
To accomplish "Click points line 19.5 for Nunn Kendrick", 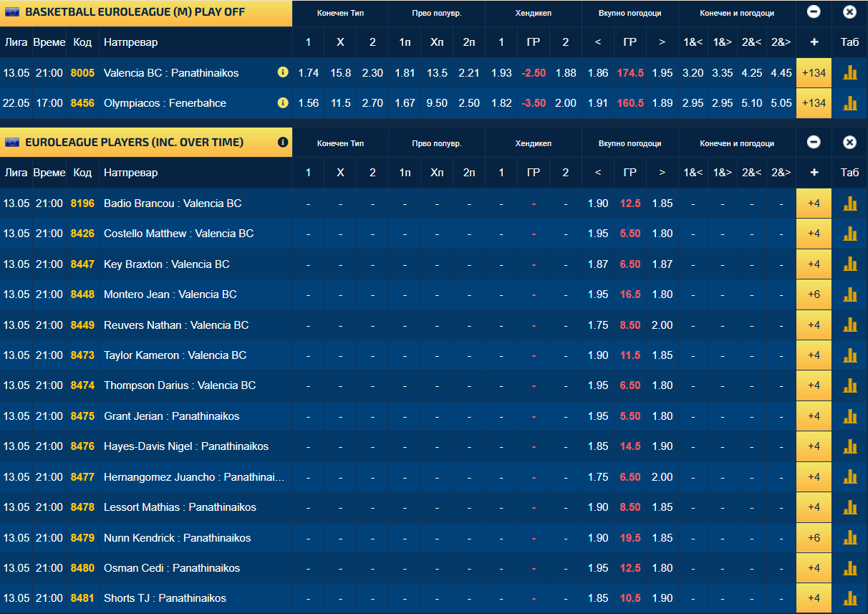I will tap(630, 538).
